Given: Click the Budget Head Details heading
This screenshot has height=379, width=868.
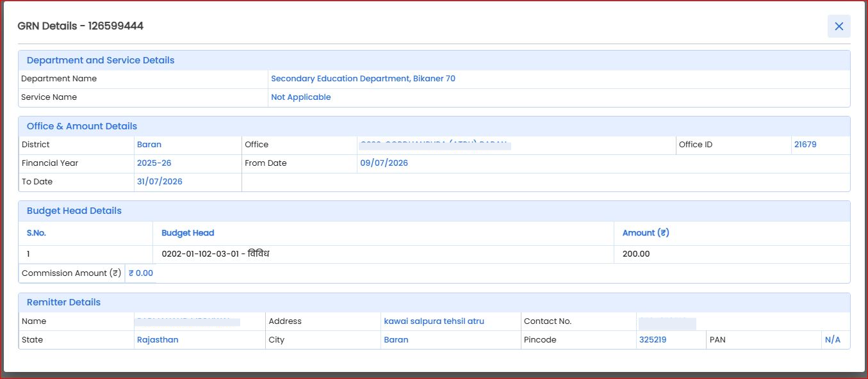Looking at the screenshot, I should 74,211.
